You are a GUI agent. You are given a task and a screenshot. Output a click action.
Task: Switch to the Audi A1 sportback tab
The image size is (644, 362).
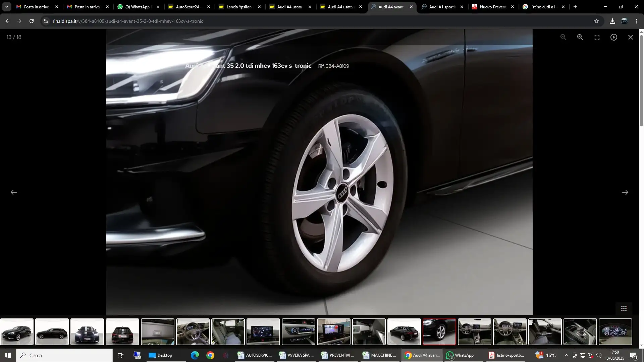click(x=442, y=7)
